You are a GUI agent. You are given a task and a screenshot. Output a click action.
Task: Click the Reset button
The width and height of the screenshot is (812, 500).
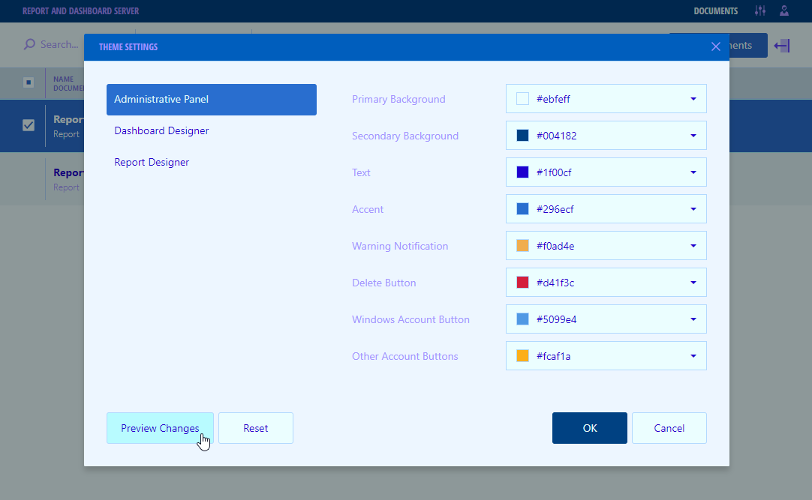click(256, 428)
